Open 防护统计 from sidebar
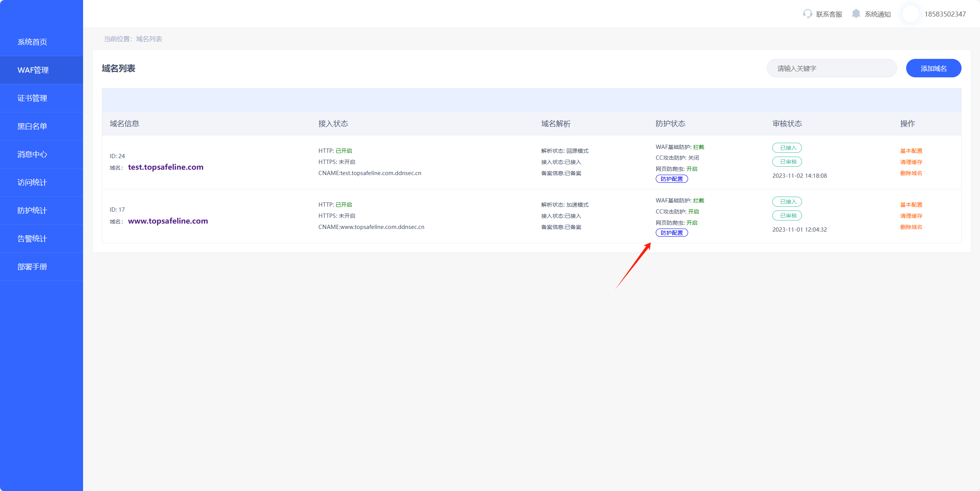Screen dimensions: 980x491 pos(32,210)
